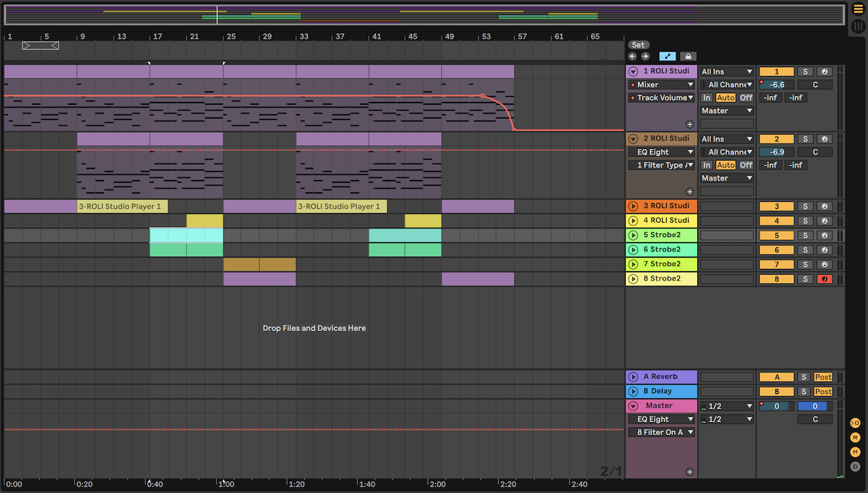Arm track 5 for recording
Image resolution: width=868 pixels, height=493 pixels.
click(x=824, y=236)
